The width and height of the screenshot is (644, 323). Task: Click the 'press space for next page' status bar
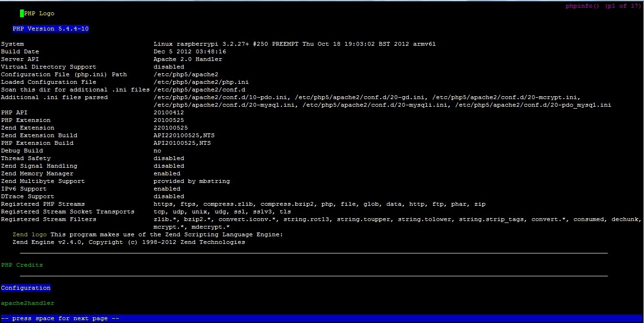pos(322,318)
